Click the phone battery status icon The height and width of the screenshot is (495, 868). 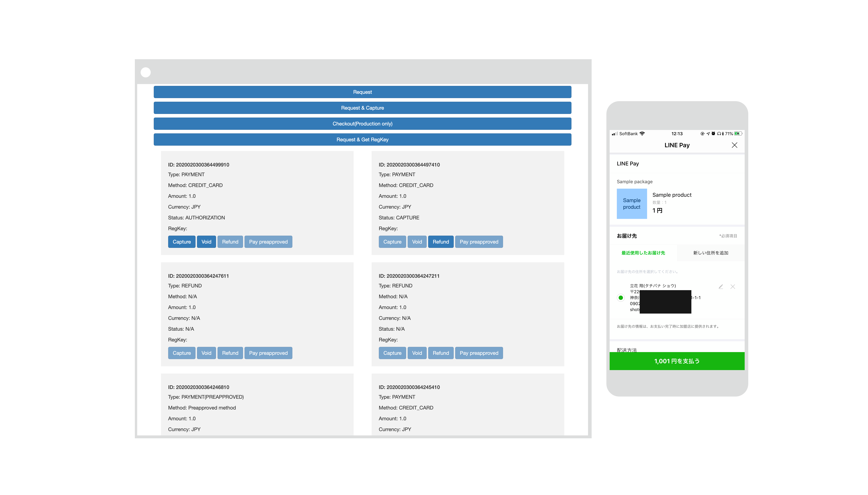click(738, 134)
